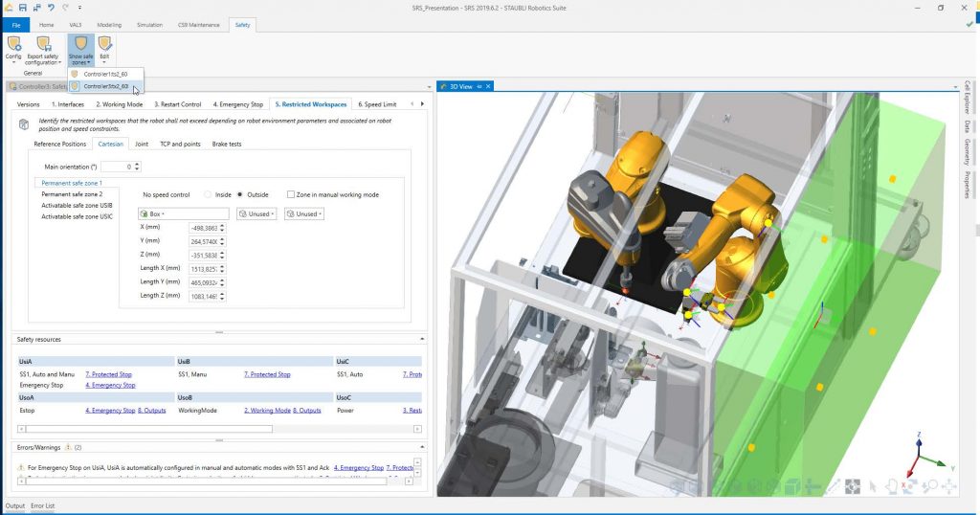Open the second Unused dropdown

click(x=303, y=213)
